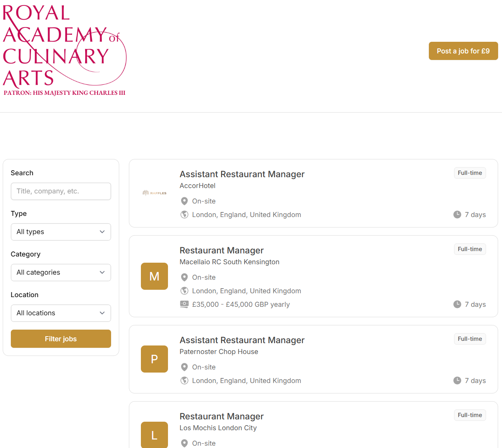This screenshot has width=502, height=448.
Task: Click London location text in Paternoster listing
Action: (x=247, y=381)
